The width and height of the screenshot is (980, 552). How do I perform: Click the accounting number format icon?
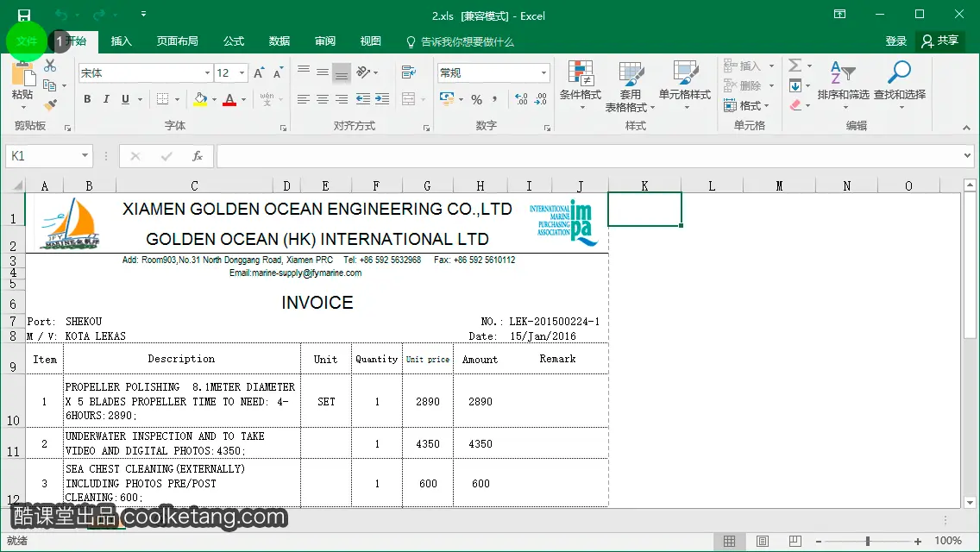(x=447, y=98)
